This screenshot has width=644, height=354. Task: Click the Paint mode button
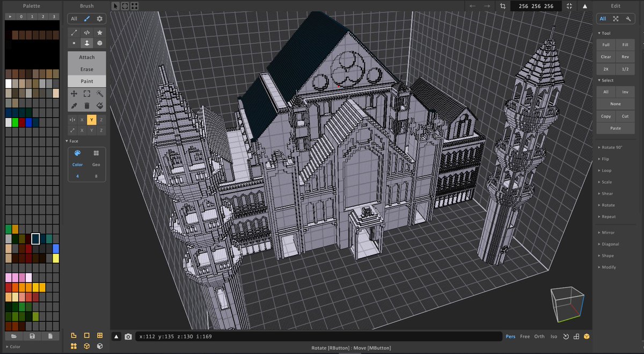(x=87, y=81)
